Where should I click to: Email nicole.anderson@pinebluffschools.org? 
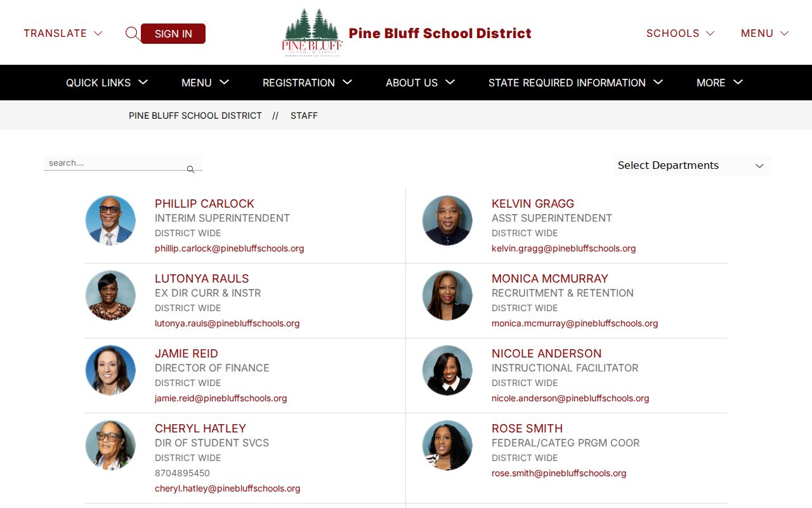click(570, 398)
